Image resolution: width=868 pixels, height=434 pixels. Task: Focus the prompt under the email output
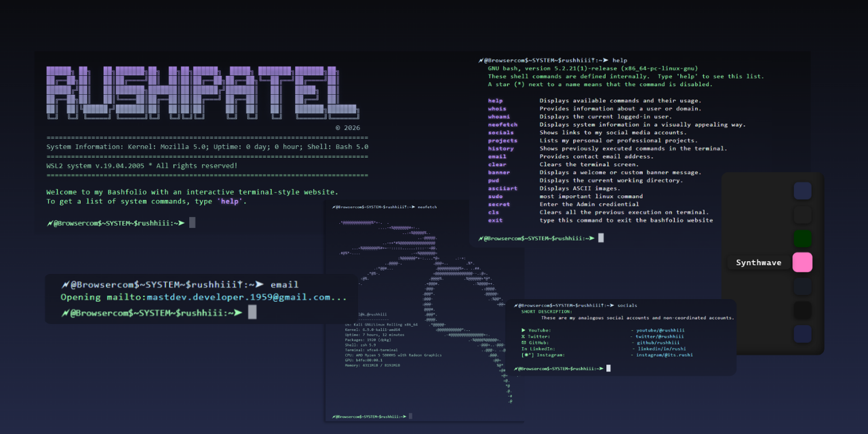click(x=159, y=313)
